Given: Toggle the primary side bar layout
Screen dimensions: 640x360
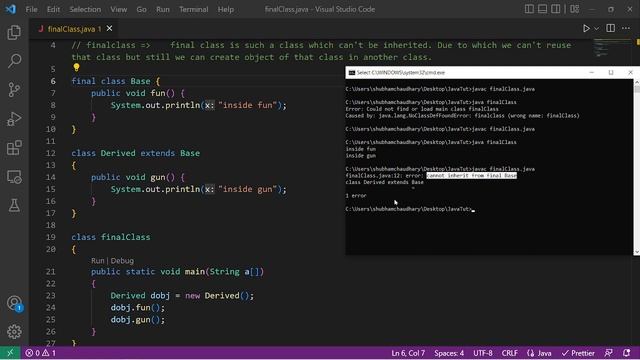Looking at the screenshot, I should (529, 9).
